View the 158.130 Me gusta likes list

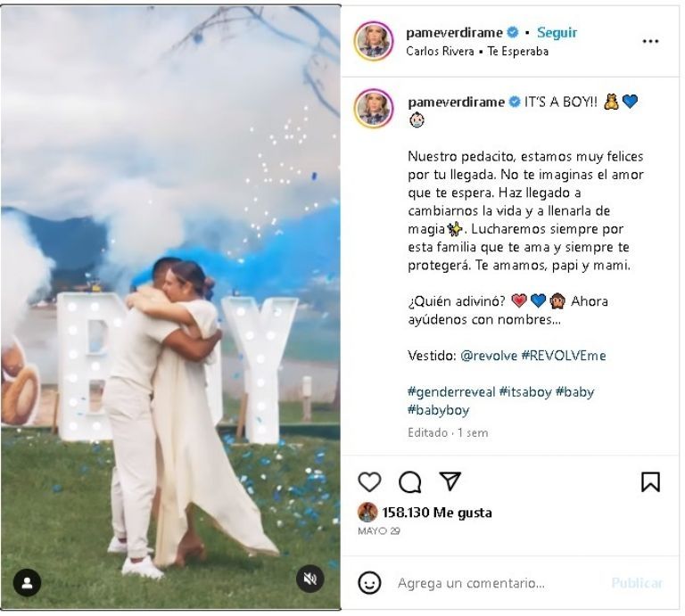click(437, 512)
